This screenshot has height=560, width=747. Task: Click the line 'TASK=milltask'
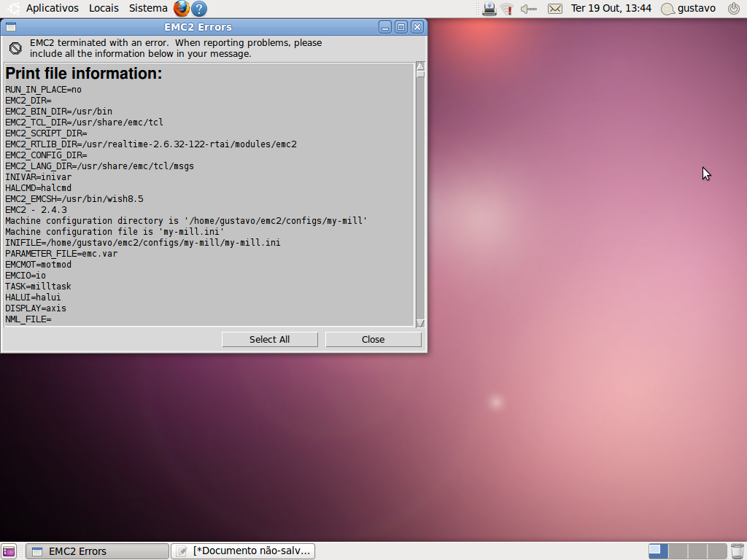tap(38, 287)
